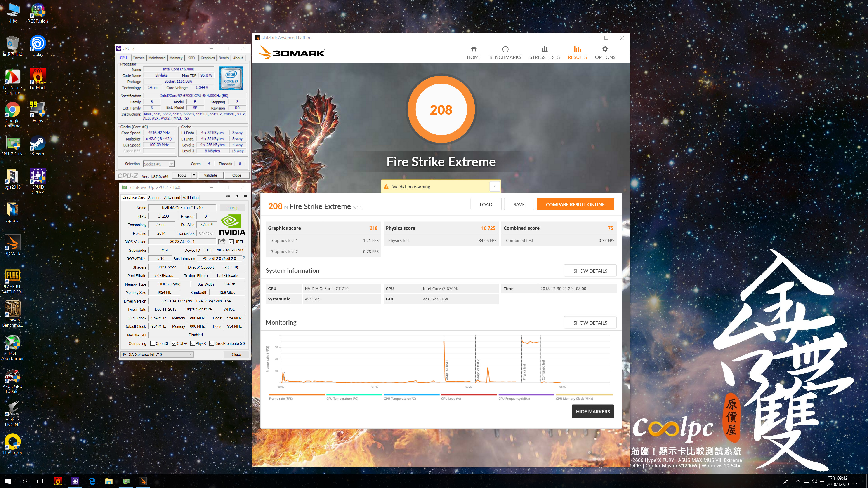868x488 pixels.
Task: Toggle the PhysX checkbox in GPU-Z
Action: (193, 343)
